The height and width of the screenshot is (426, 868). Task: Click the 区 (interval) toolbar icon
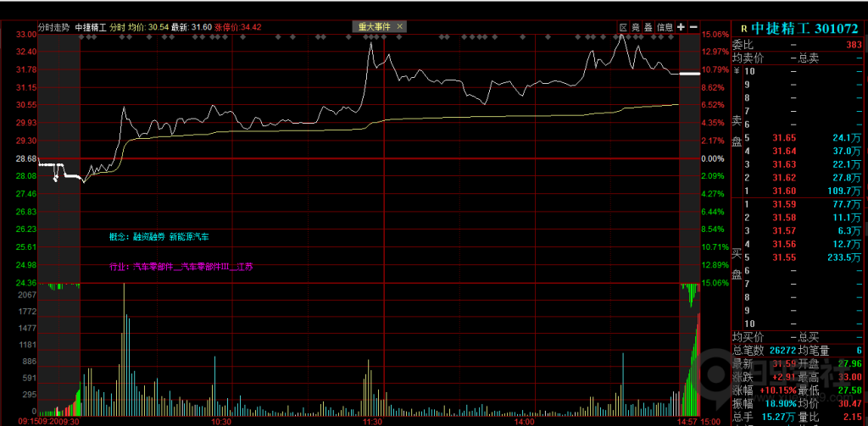tap(623, 27)
